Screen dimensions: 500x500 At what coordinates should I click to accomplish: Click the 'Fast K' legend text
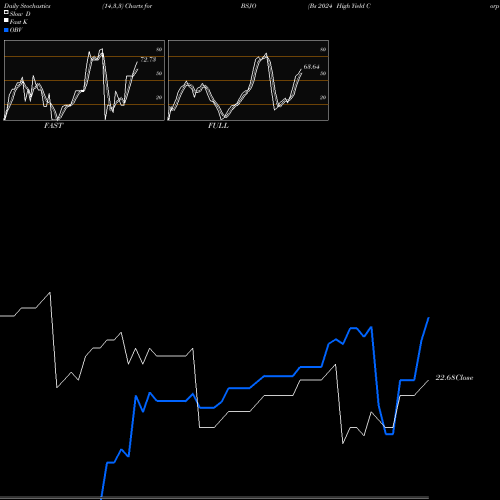coord(19,22)
